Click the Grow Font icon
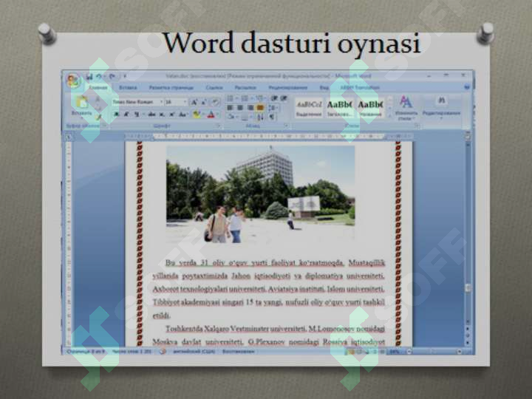 click(194, 102)
